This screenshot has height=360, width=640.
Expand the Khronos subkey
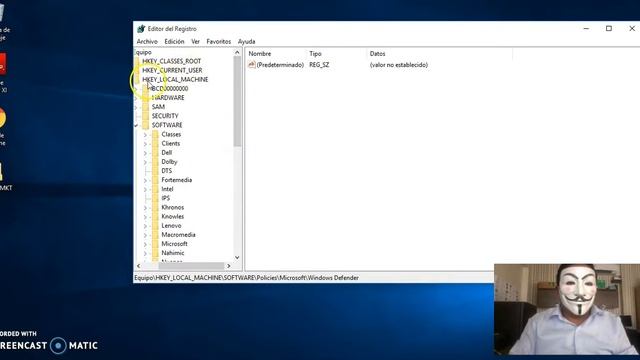click(145, 208)
